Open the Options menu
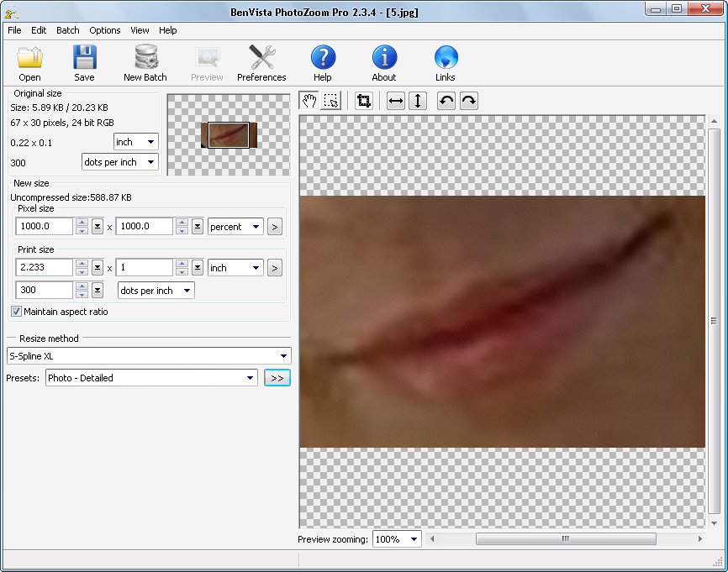This screenshot has width=728, height=572. point(105,30)
